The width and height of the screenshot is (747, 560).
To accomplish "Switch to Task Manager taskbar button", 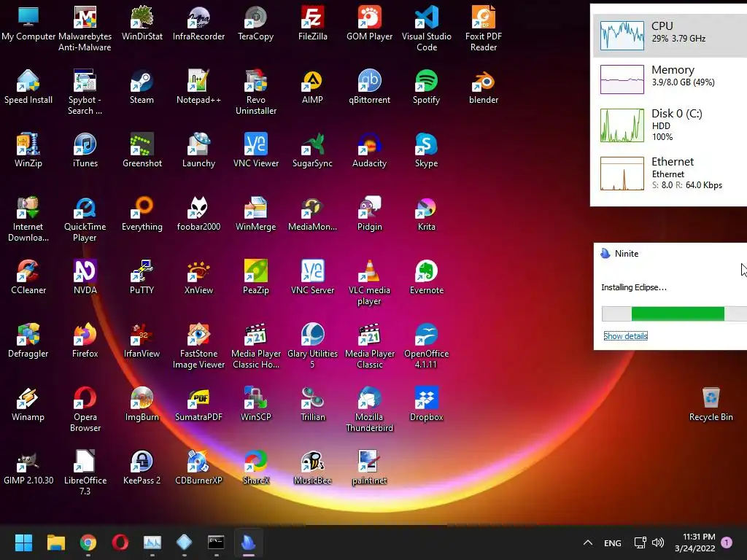I will tap(152, 542).
